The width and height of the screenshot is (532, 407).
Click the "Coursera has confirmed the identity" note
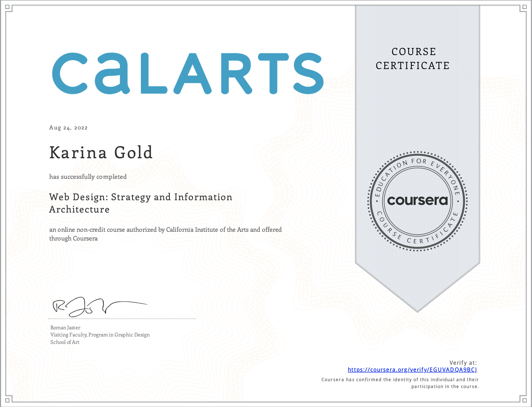click(x=400, y=383)
